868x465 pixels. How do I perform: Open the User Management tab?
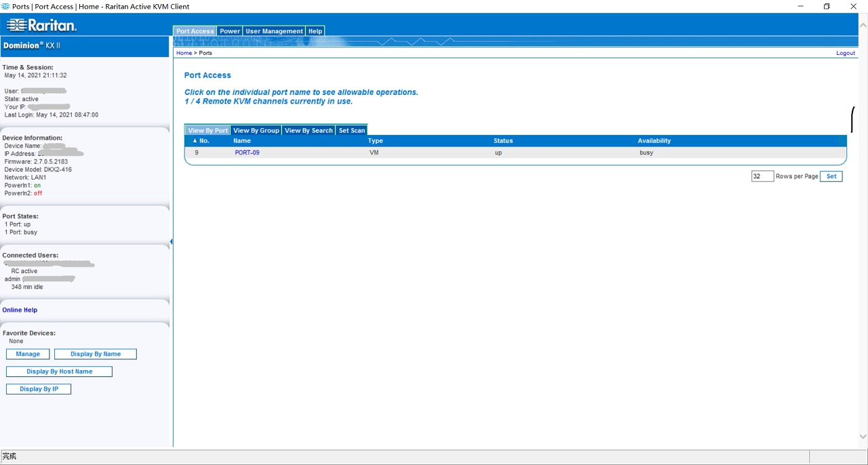pyautogui.click(x=274, y=31)
